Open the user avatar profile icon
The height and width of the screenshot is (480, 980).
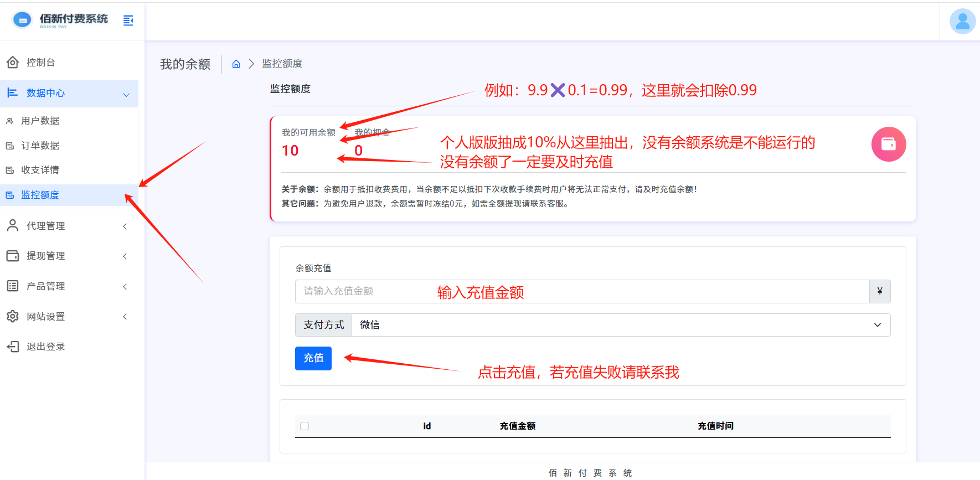(x=962, y=22)
